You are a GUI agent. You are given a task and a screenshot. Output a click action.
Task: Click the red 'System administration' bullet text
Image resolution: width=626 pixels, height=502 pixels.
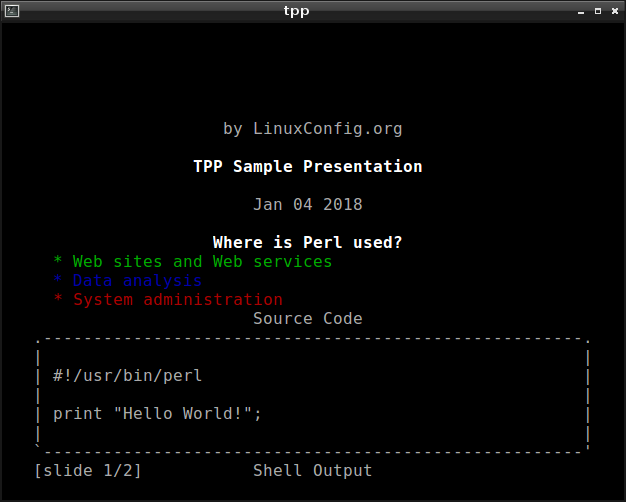click(x=178, y=300)
